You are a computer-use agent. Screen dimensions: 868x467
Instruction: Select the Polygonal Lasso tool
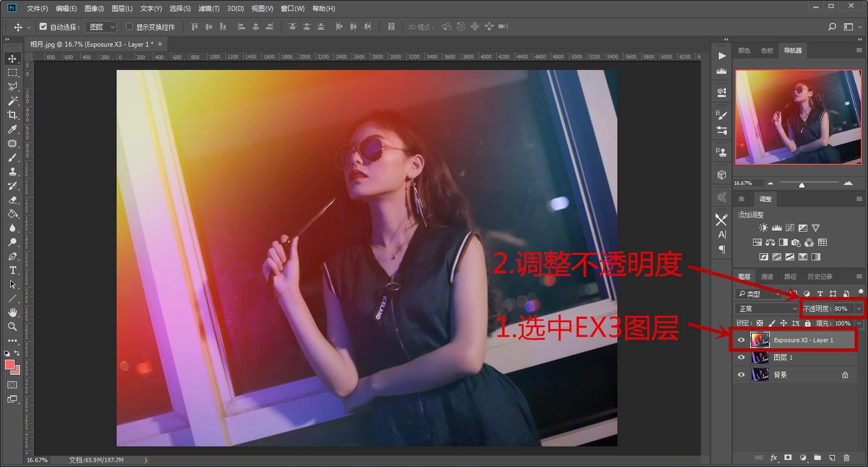click(x=12, y=87)
